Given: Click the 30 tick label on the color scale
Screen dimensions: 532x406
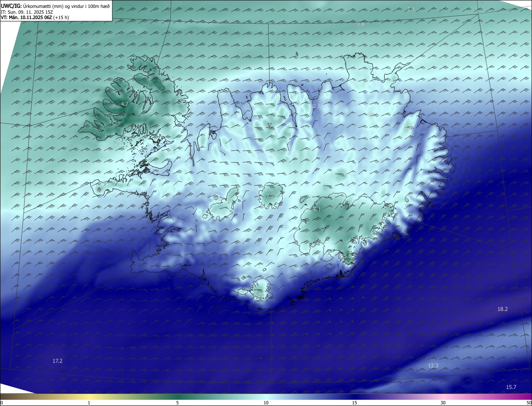Looking at the screenshot, I should [443, 403].
